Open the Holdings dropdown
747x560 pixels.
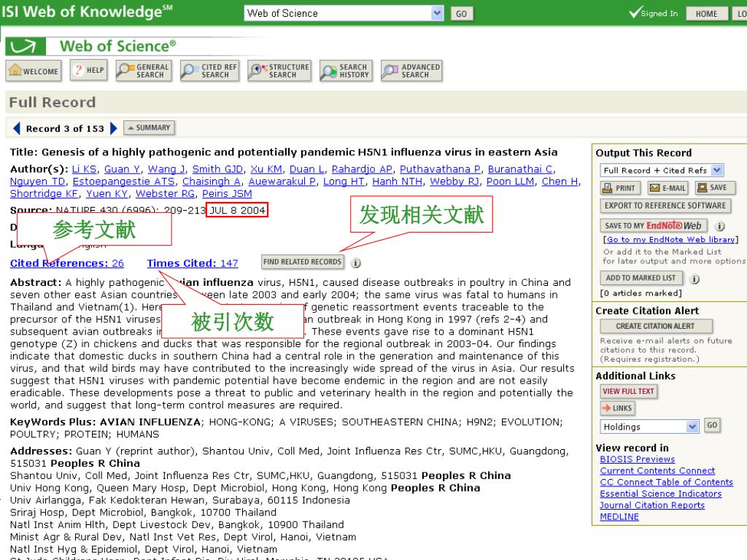(692, 427)
